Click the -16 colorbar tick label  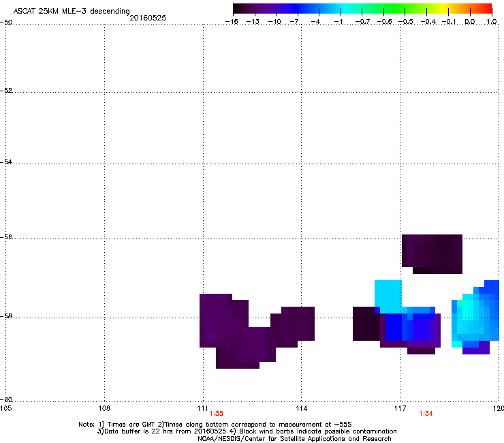pos(232,22)
